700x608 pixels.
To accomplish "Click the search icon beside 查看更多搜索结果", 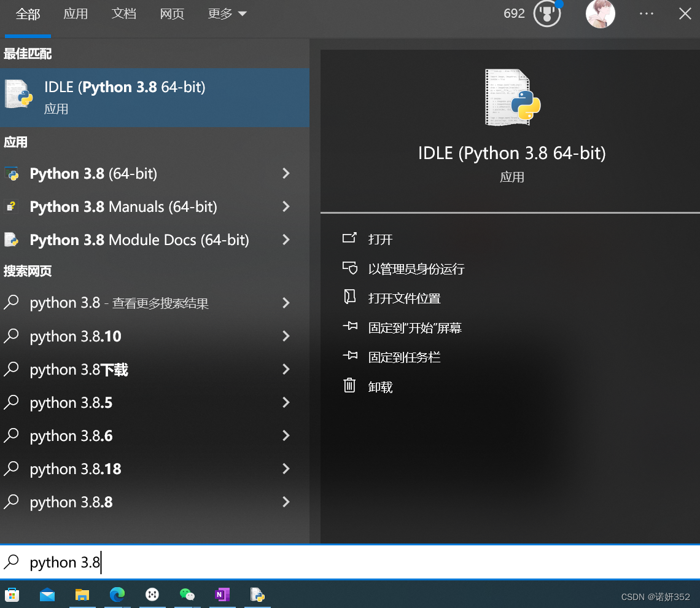I will click(11, 303).
